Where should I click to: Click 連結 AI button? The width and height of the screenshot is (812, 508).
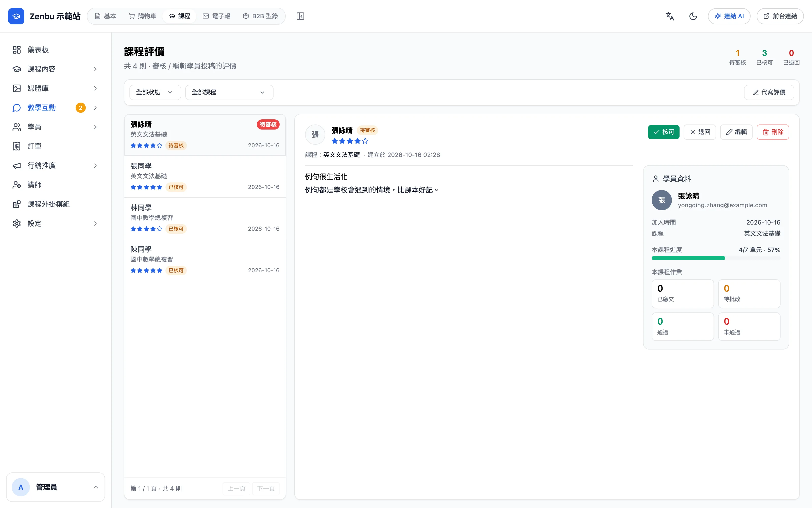tap(729, 16)
